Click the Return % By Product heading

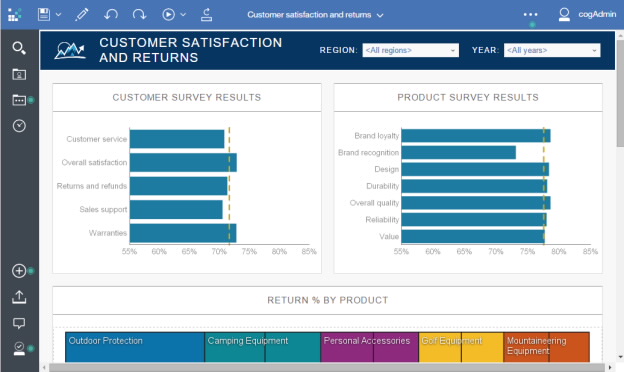pos(328,300)
